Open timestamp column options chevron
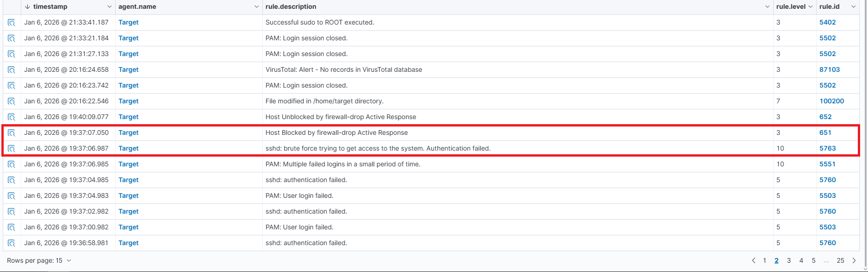868x272 pixels. 110,6
